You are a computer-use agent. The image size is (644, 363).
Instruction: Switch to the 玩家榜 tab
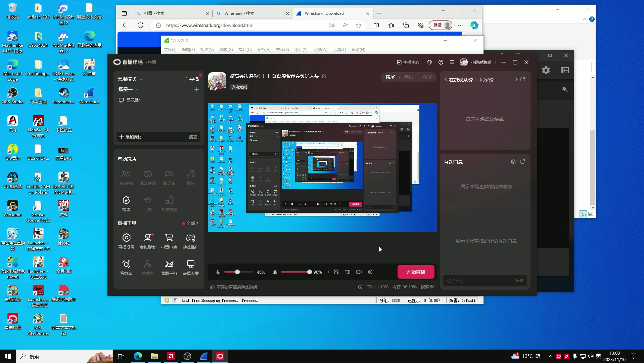pos(486,80)
